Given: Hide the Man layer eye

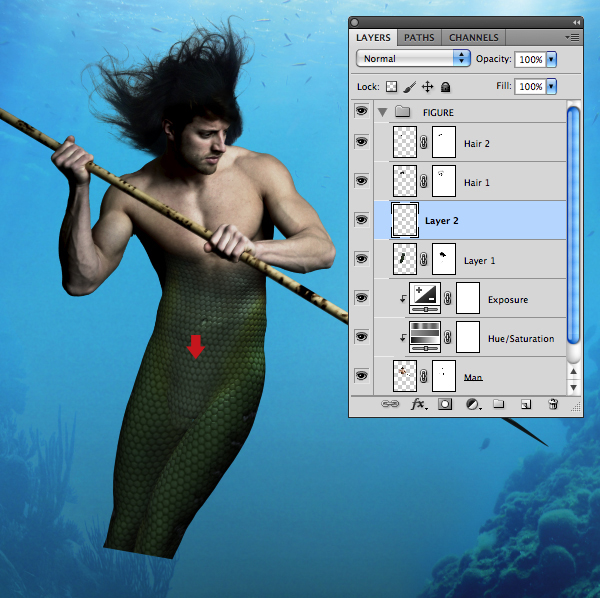Looking at the screenshot, I should 361,376.
